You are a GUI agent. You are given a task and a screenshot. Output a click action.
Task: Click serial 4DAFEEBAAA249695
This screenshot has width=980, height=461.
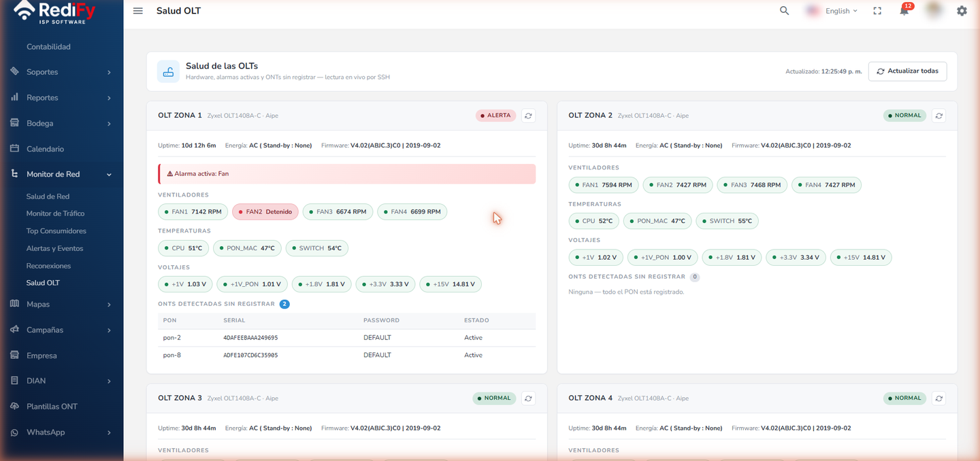[x=250, y=338]
